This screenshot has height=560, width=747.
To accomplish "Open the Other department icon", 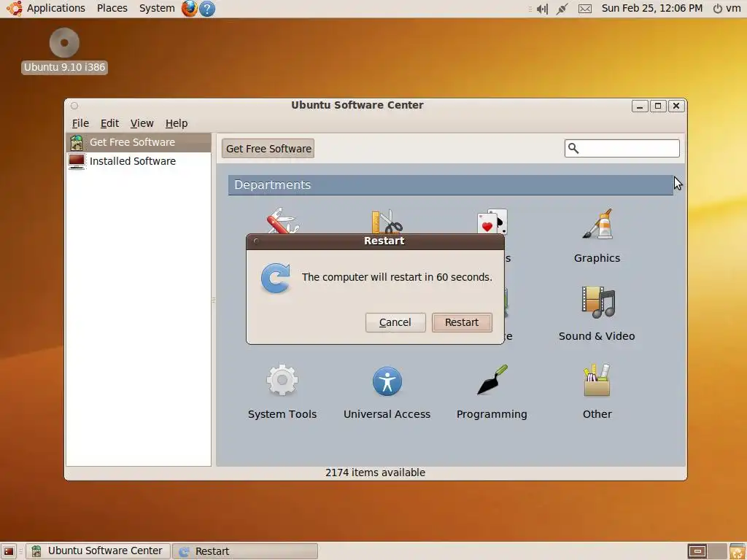I will click(597, 380).
